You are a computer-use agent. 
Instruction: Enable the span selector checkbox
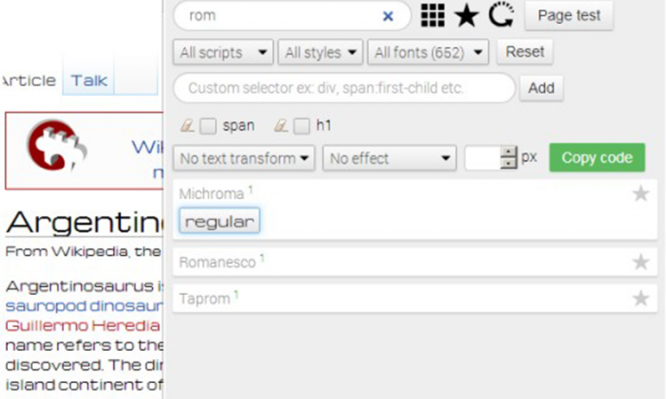(x=208, y=126)
